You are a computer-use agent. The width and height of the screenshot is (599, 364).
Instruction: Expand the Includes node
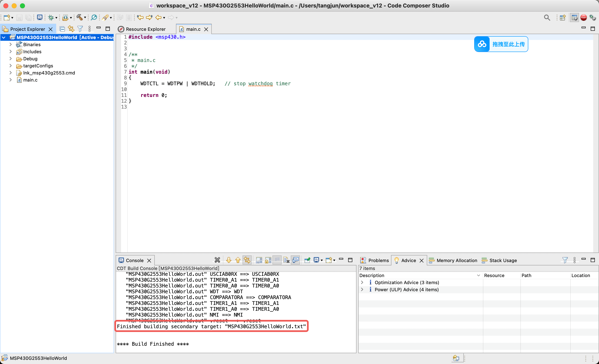(x=10, y=52)
